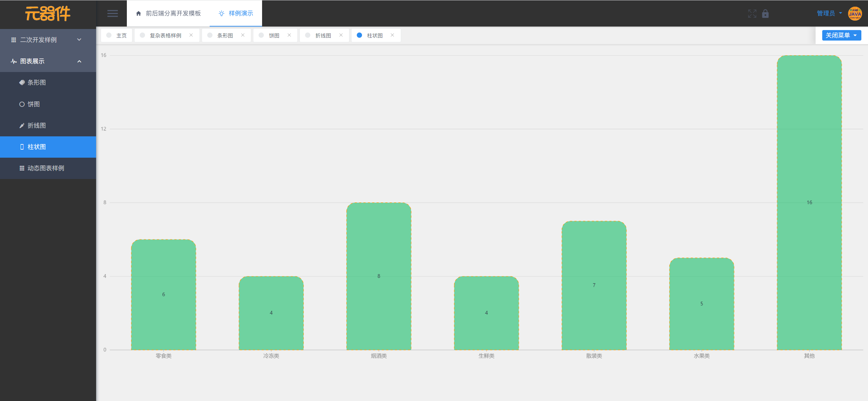Click the JAVA user avatar
The image size is (868, 401).
pos(855,14)
